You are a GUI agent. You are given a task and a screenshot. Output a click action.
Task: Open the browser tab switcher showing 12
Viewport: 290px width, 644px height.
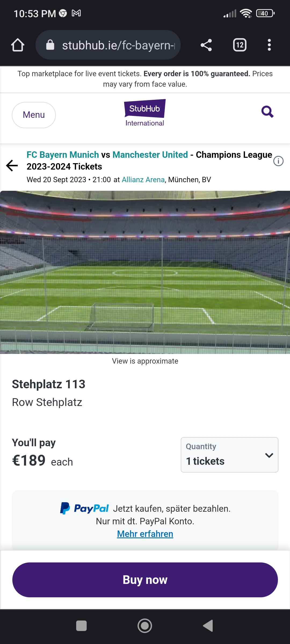tap(240, 45)
